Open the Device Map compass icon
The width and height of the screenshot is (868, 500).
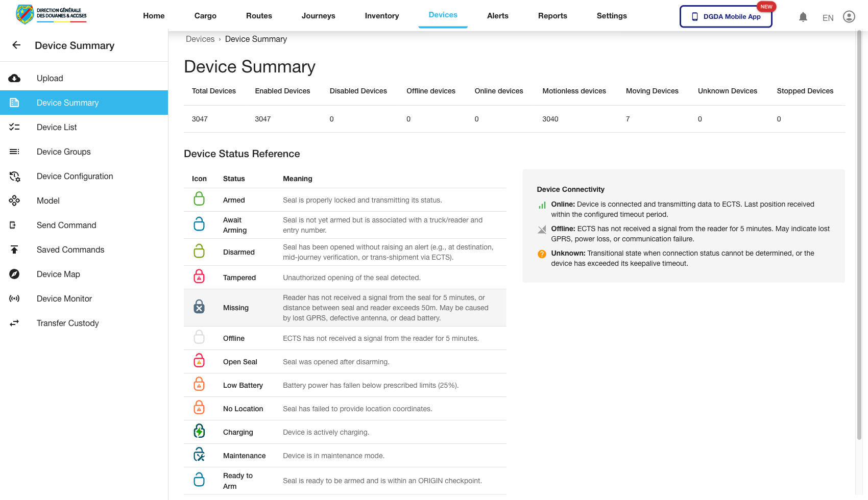14,274
